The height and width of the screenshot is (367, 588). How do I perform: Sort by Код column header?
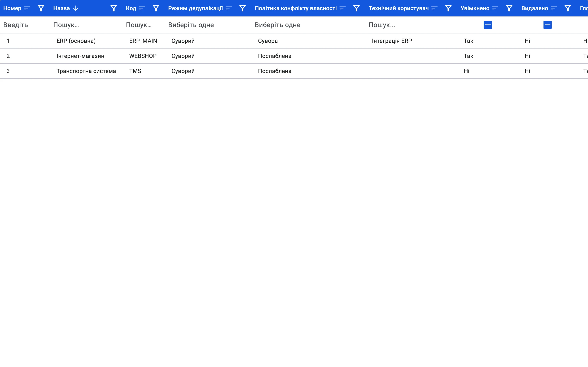[x=131, y=8]
